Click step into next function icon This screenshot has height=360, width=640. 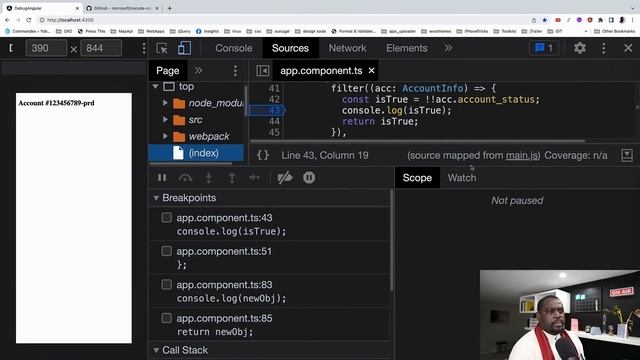point(209,178)
